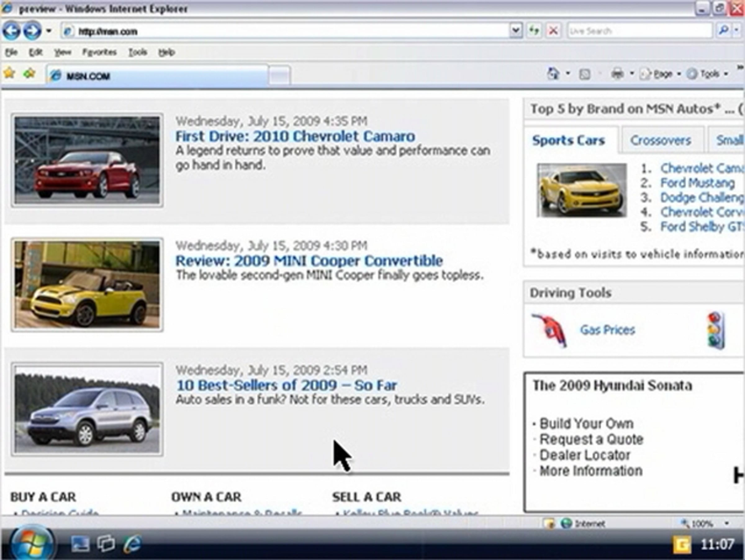Expand the Home button dropdown arrow
Screen dimensions: 745x560
tap(568, 73)
